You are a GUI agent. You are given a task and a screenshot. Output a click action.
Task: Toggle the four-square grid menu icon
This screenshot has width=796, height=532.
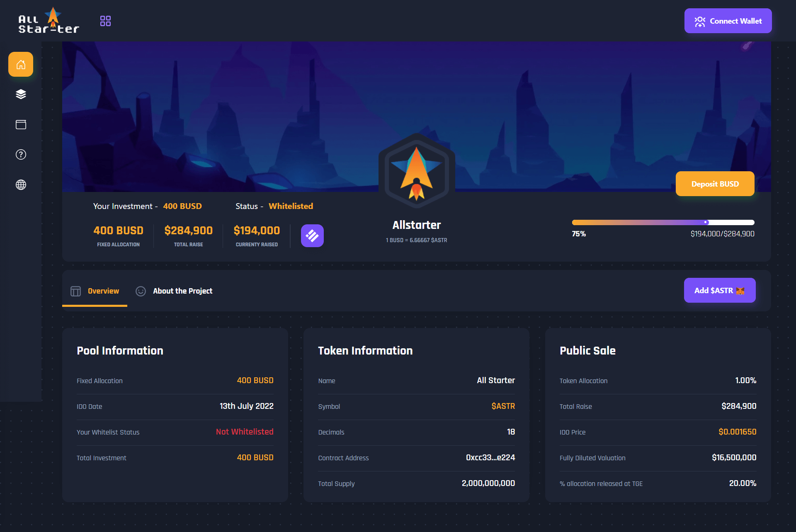coord(105,21)
